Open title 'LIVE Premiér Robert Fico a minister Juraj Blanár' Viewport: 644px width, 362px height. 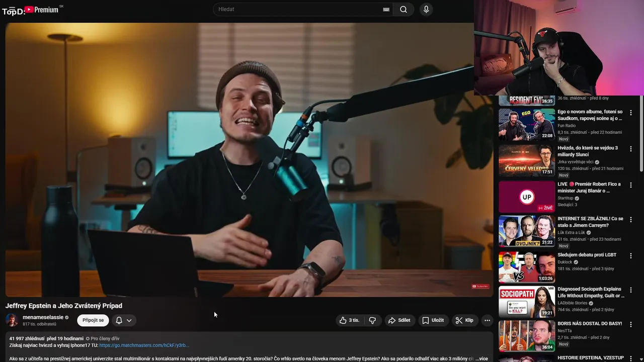click(x=589, y=188)
